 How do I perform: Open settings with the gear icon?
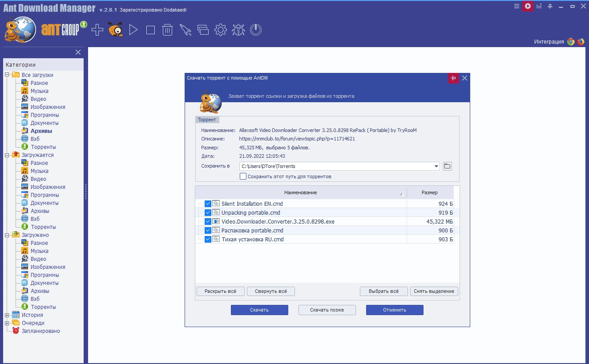(x=221, y=30)
